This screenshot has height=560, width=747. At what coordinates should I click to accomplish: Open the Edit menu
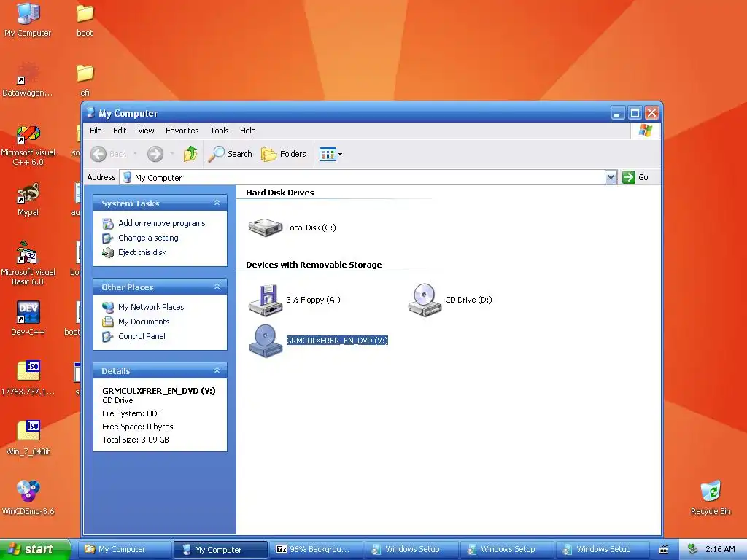[120, 131]
